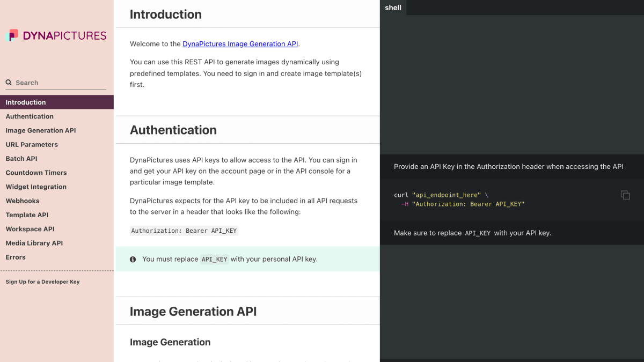Click API_KEY code in the green notice
This screenshot has height=362, width=644.
click(x=214, y=260)
